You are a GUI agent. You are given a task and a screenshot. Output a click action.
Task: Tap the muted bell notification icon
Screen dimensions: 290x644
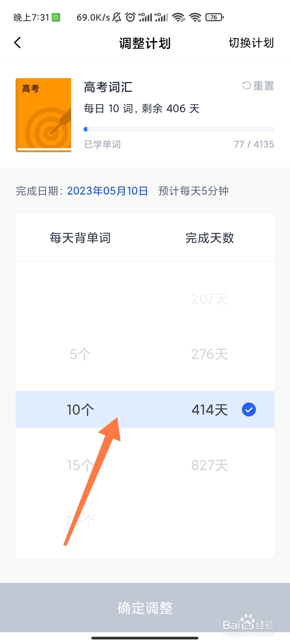117,17
